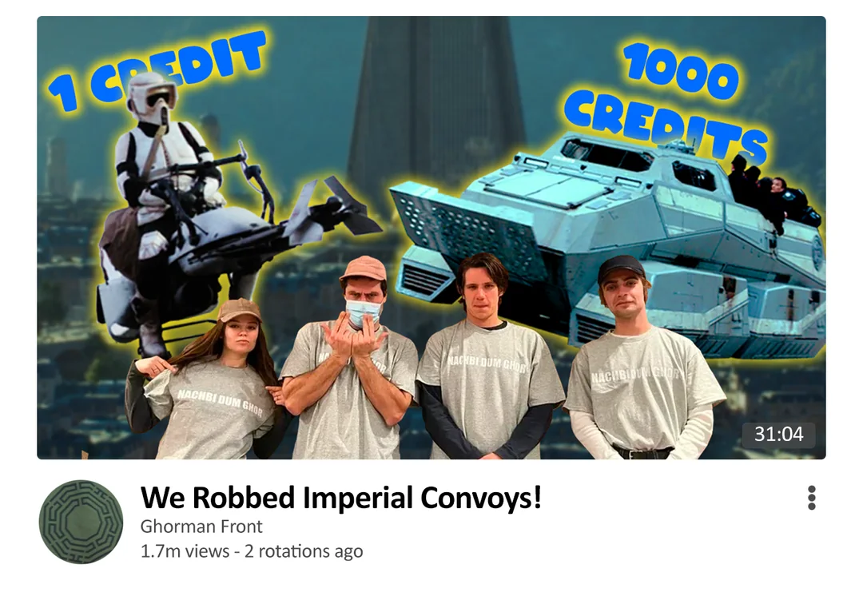Click the masked man's raised hands
The image size is (863, 616).
pos(352,336)
